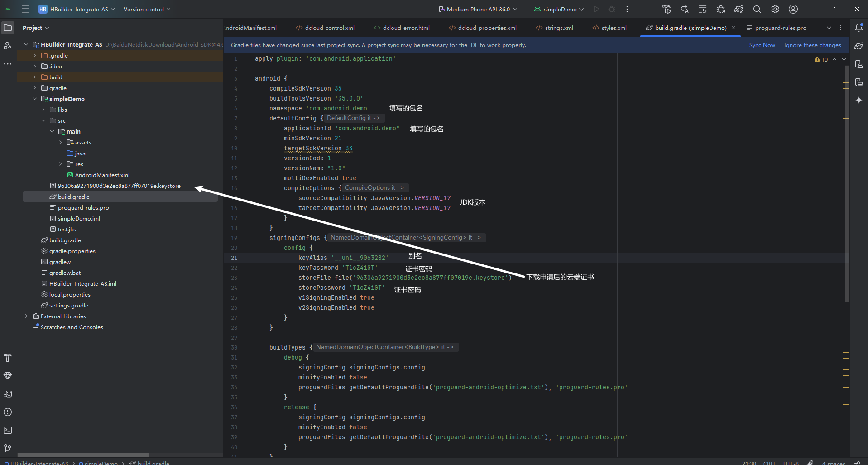Click the editor vertical scrollbar
Screen dimensions: 868x465
tap(846, 181)
